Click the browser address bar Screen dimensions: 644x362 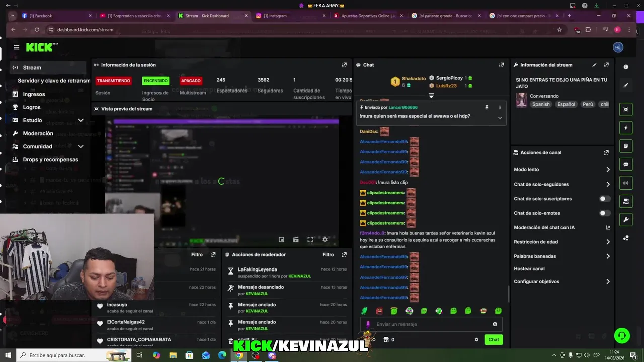click(x=302, y=30)
